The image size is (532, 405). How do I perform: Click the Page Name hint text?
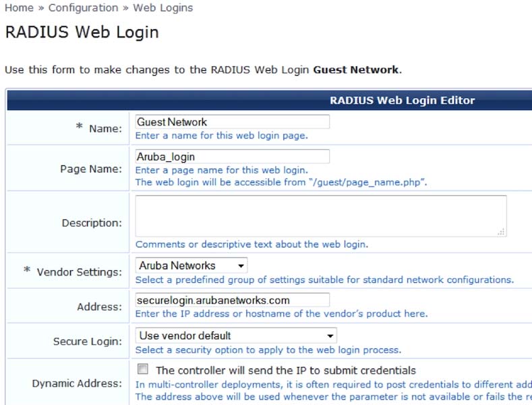(x=281, y=176)
